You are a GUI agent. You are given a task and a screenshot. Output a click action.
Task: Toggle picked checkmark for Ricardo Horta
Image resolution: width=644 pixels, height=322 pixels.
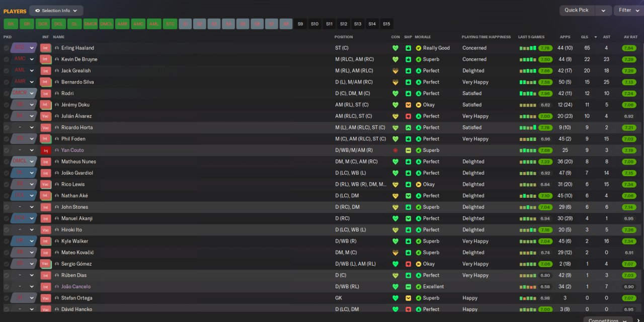coord(6,127)
